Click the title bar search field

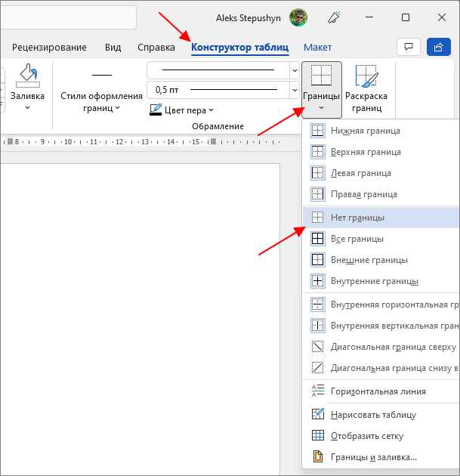(68, 17)
